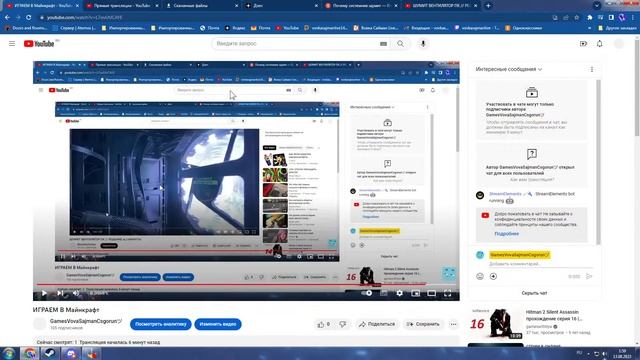The height and width of the screenshot is (360, 640).
Task: Click the red player progress bar
Action: click(246, 284)
